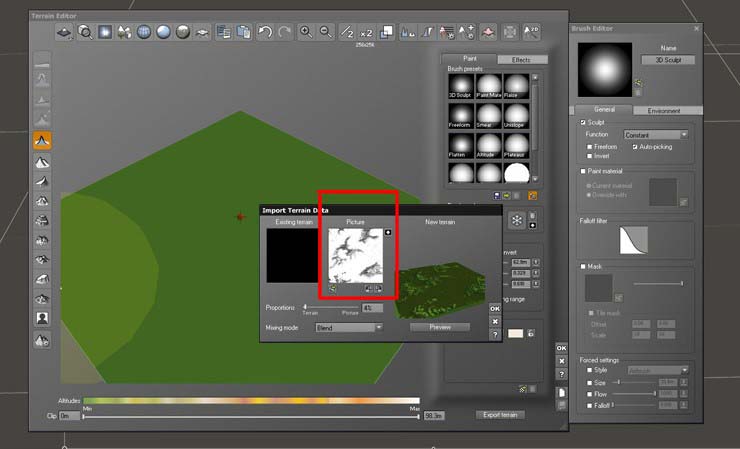Open the Mixing mode Blend dropdown
Screen dimensions: 740x449
tap(349, 327)
